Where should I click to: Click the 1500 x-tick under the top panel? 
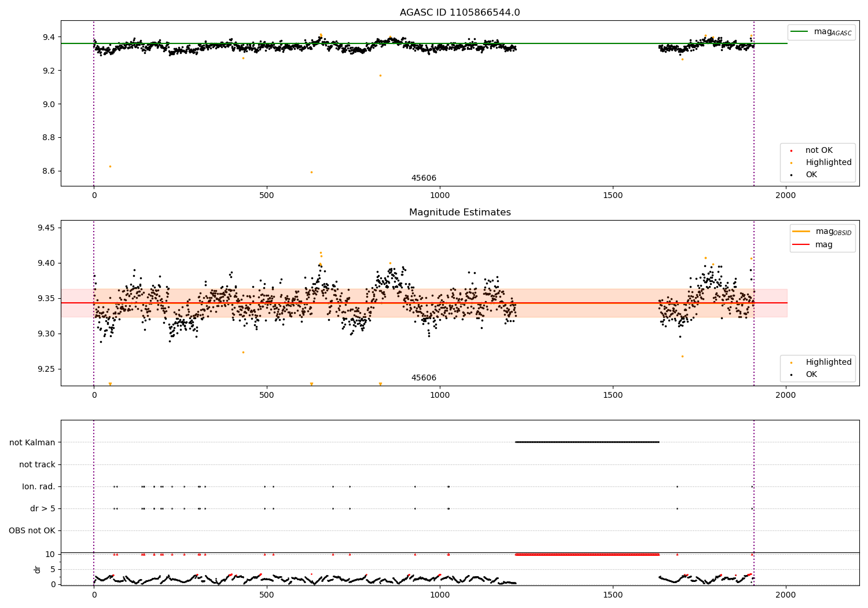point(613,195)
